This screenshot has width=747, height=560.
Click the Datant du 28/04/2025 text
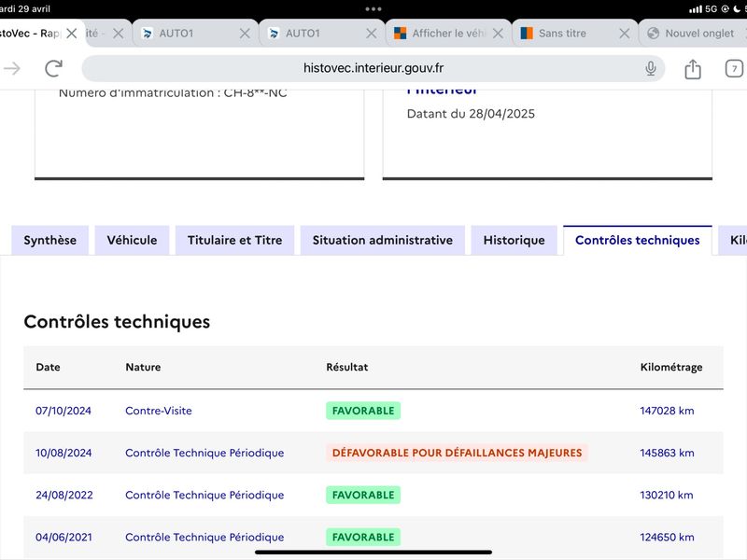(x=471, y=114)
